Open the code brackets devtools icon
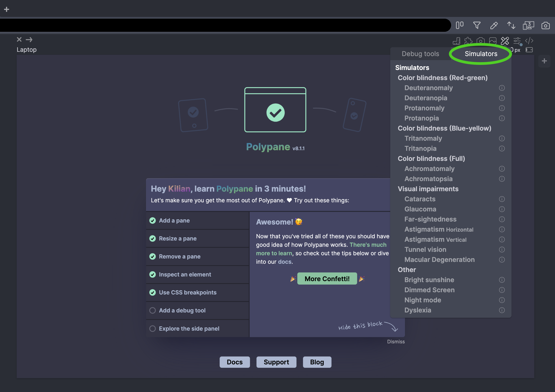 click(529, 41)
